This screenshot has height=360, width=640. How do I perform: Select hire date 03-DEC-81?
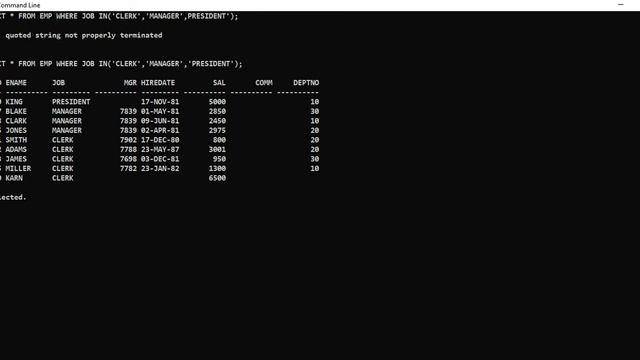[x=160, y=159]
